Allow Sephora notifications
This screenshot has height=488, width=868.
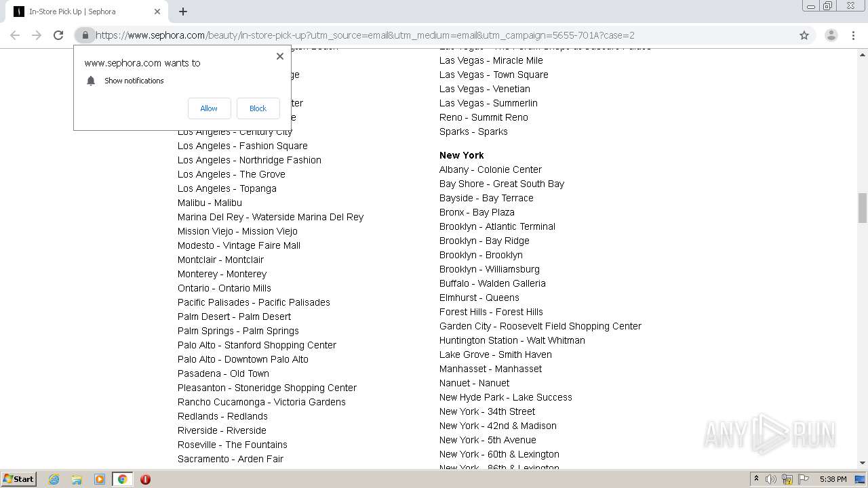click(x=209, y=108)
